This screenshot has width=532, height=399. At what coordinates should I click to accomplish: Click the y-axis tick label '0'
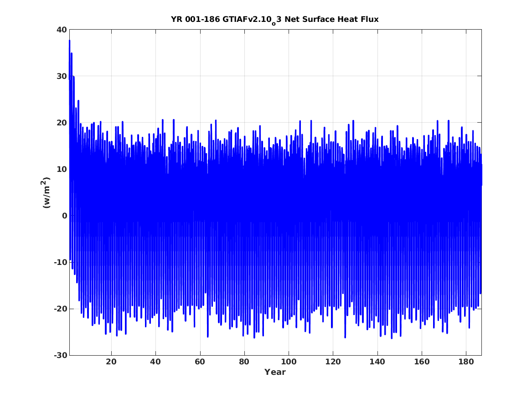[x=64, y=216]
